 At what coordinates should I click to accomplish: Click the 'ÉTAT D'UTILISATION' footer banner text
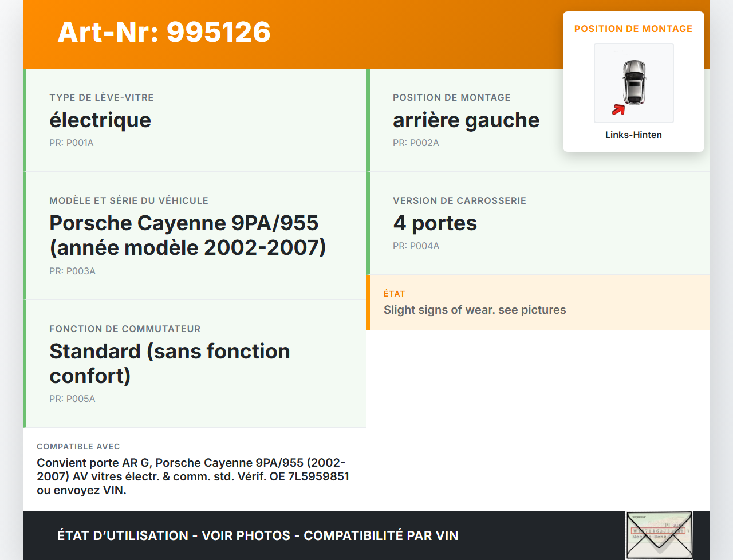(258, 535)
